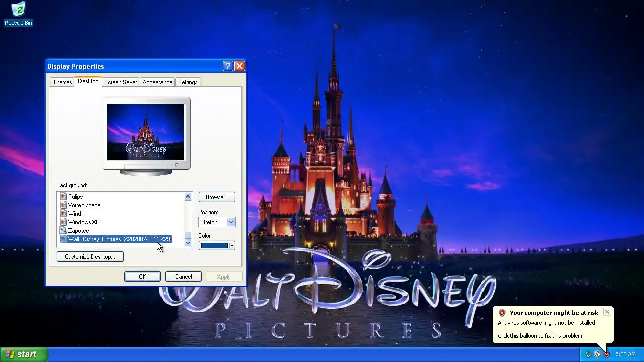Click the red security shield tray icon
The width and height of the screenshot is (644, 362).
click(x=606, y=354)
